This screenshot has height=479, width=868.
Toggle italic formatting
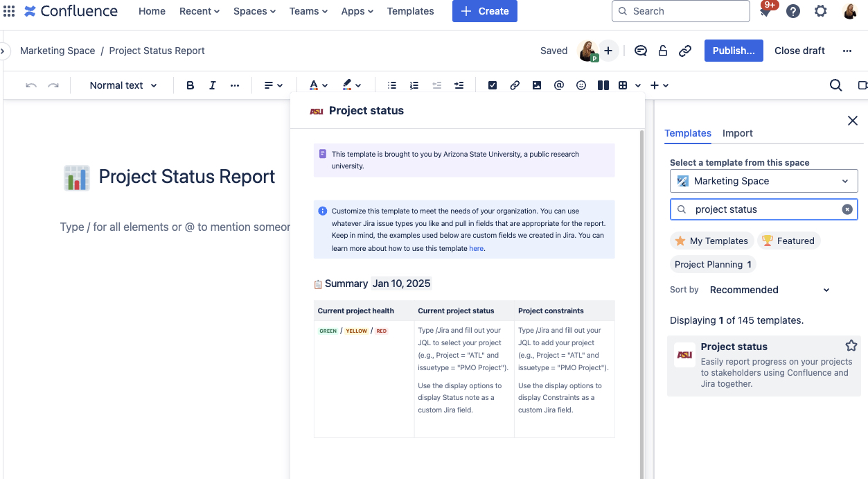213,85
